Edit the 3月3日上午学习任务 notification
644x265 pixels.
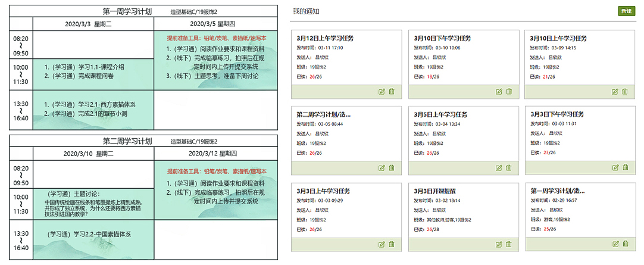coord(382,244)
